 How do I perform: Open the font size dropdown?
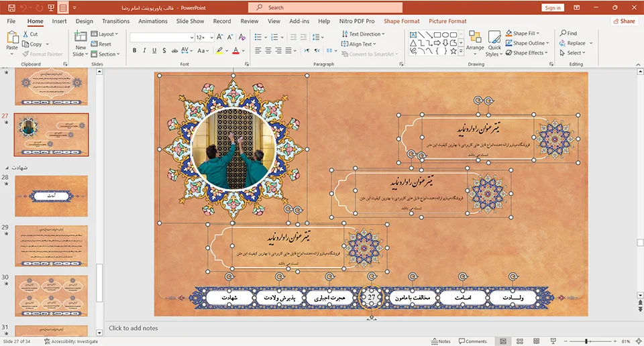point(211,38)
